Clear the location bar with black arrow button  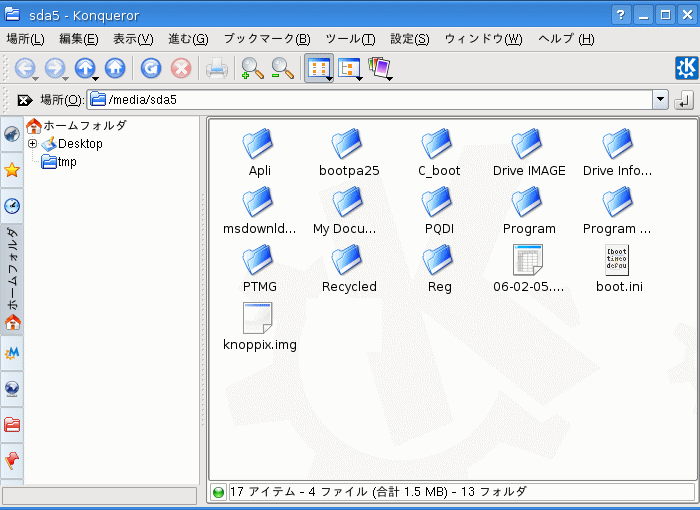(25, 100)
